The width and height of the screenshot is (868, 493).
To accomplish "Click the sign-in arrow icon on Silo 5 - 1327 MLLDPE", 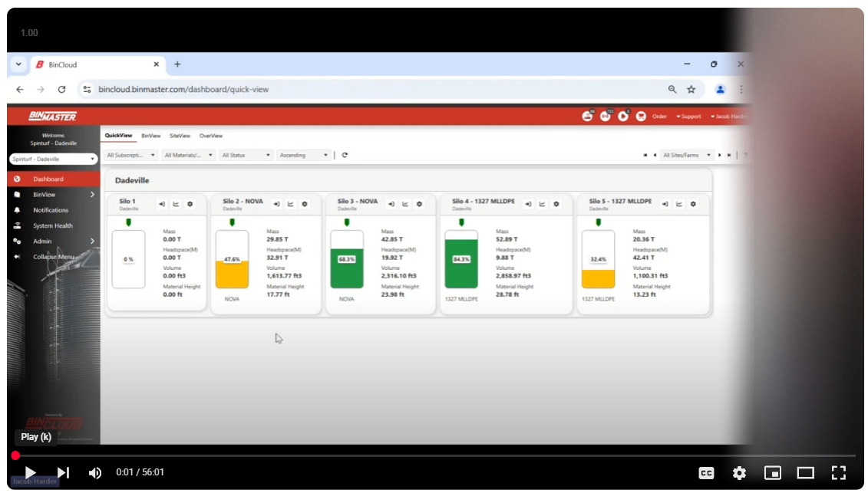I will 665,204.
